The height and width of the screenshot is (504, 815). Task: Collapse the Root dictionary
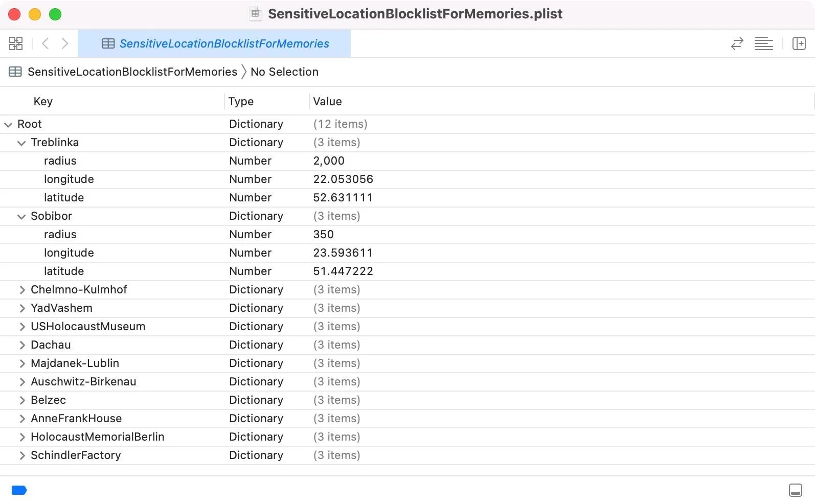8,124
